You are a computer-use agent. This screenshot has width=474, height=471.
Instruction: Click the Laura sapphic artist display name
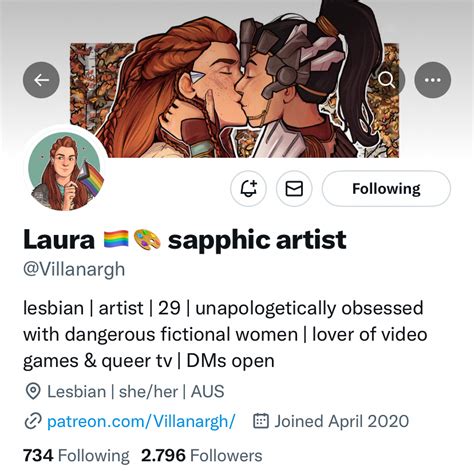point(185,240)
